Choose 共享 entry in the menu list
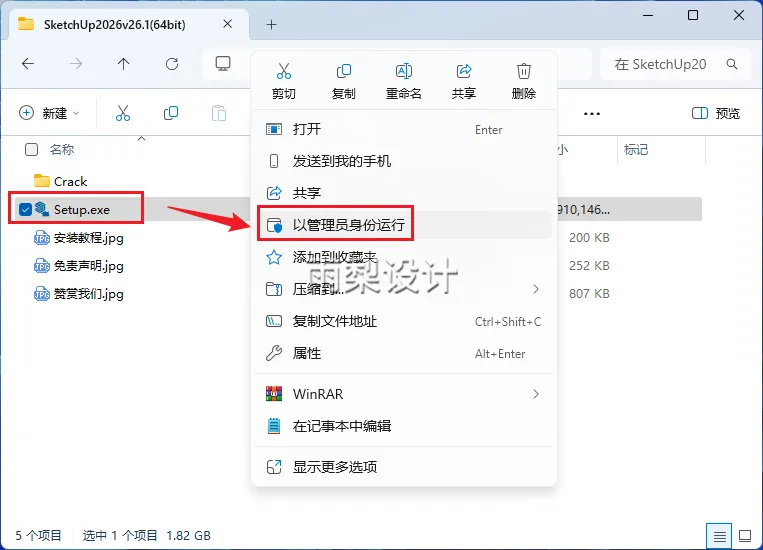The height and width of the screenshot is (550, 763). 403,193
